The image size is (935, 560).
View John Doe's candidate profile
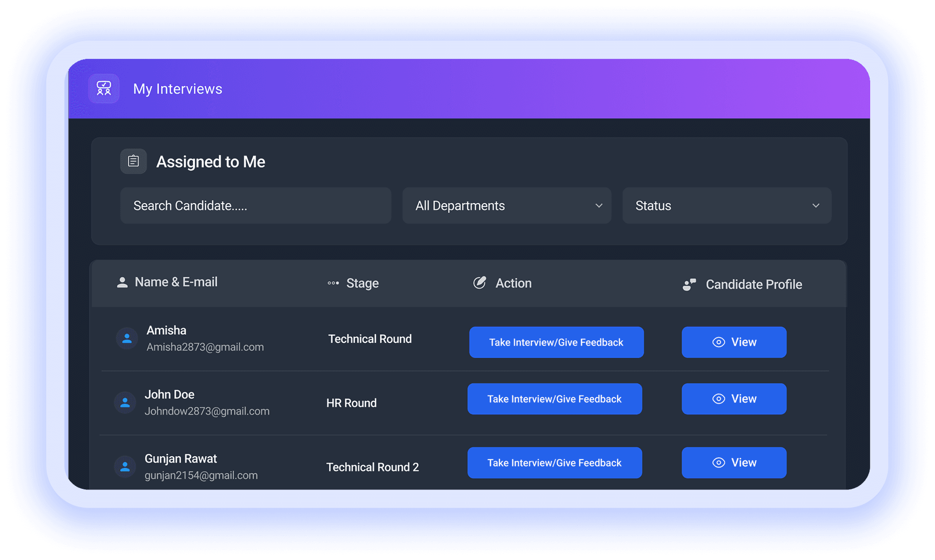[733, 398]
